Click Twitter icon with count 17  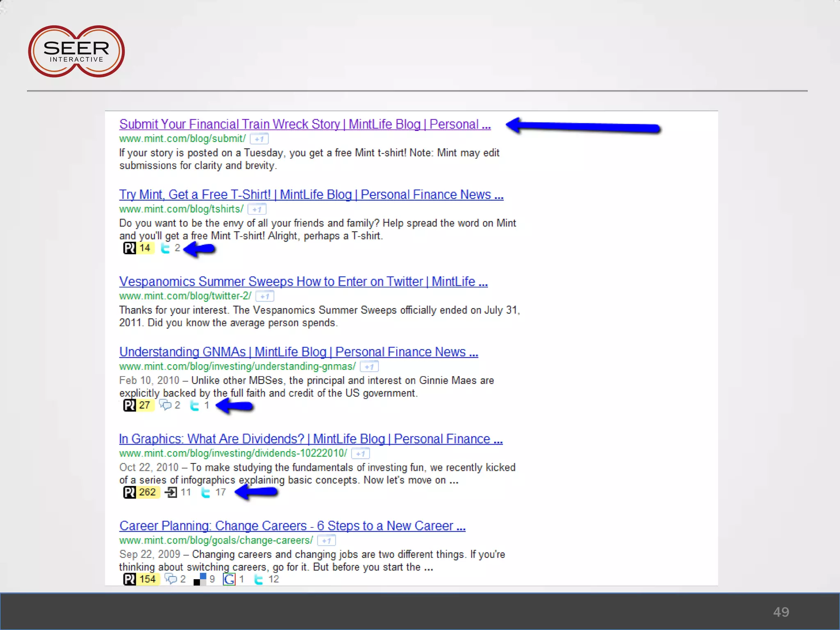point(205,492)
